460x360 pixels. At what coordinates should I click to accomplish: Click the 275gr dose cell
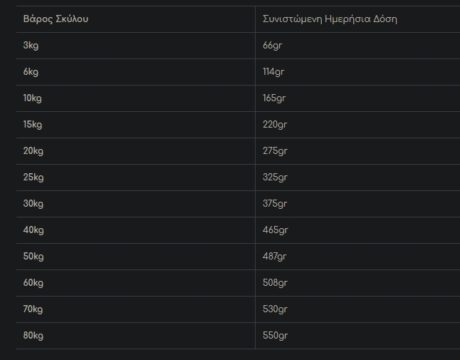[x=275, y=151]
